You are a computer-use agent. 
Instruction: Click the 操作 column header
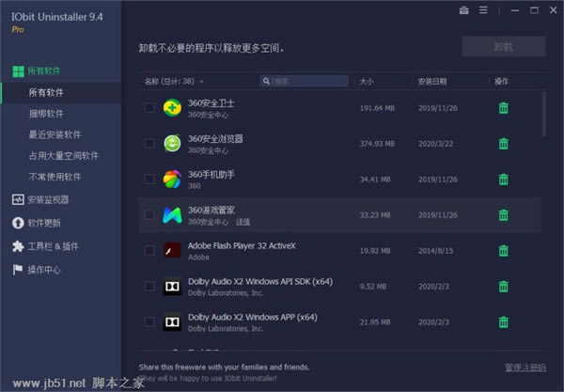(501, 82)
